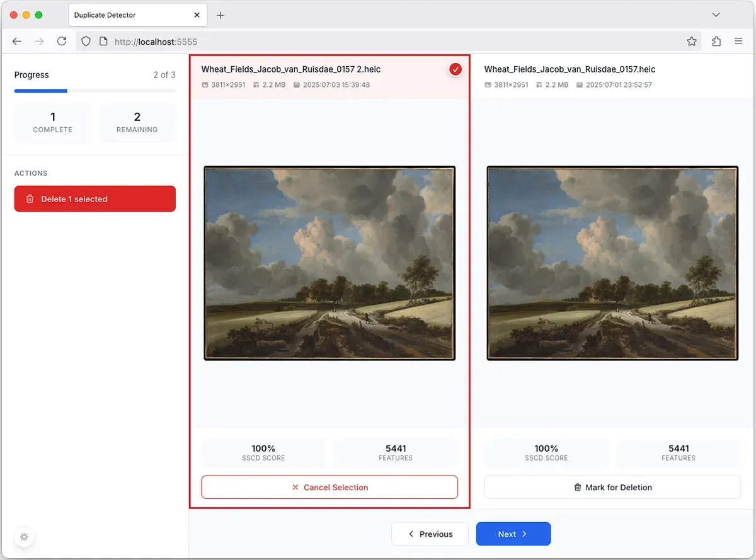
Task: Click the page info icon in address bar
Action: (x=104, y=42)
